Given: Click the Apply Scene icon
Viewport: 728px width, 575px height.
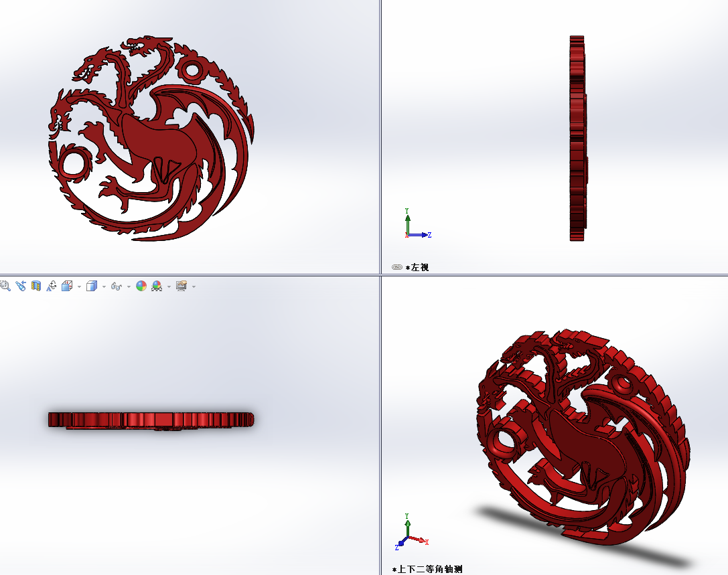Looking at the screenshot, I should (157, 286).
